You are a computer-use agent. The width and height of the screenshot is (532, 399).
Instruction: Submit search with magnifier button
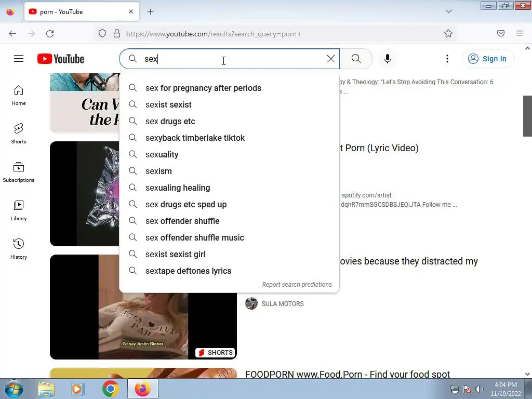tap(356, 59)
